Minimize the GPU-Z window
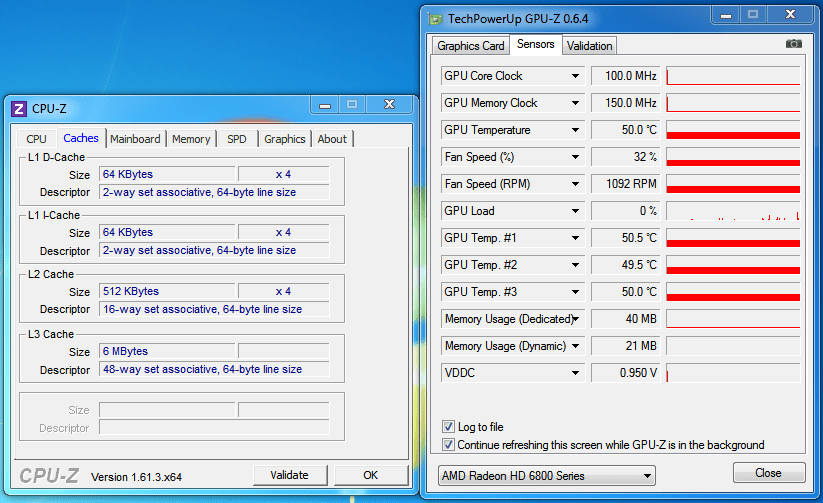The height and width of the screenshot is (503, 823). point(726,15)
